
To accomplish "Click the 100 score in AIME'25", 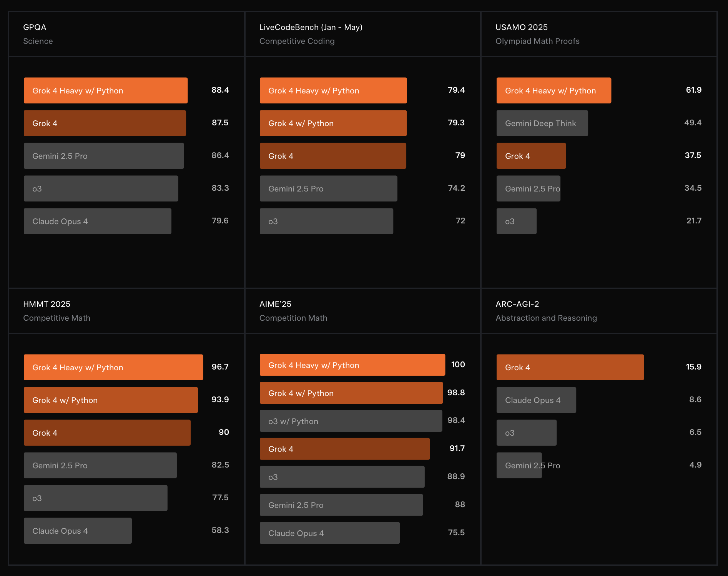I will 458,365.
